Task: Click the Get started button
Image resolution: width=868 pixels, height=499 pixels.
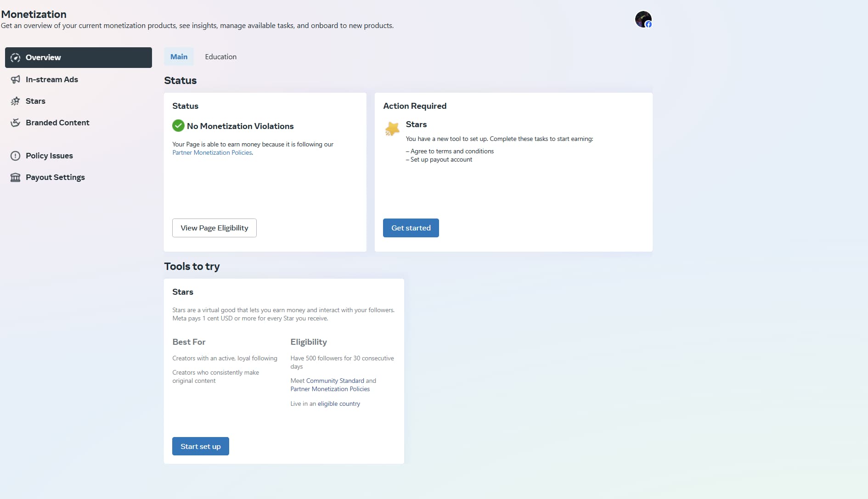Action: (411, 228)
